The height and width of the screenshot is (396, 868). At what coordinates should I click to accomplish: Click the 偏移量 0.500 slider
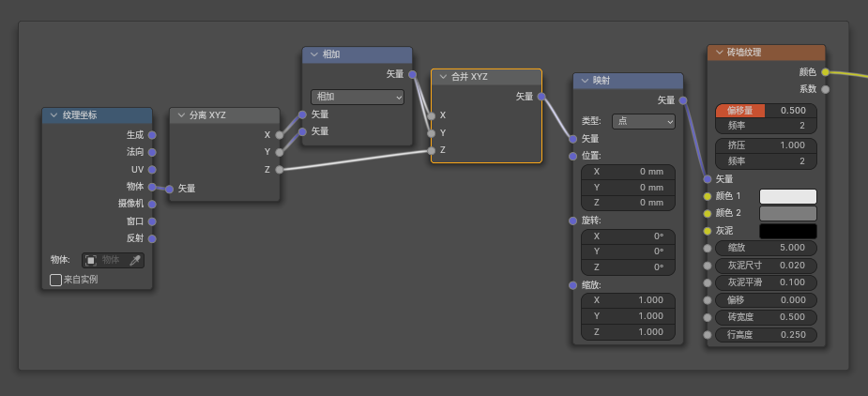pos(766,111)
